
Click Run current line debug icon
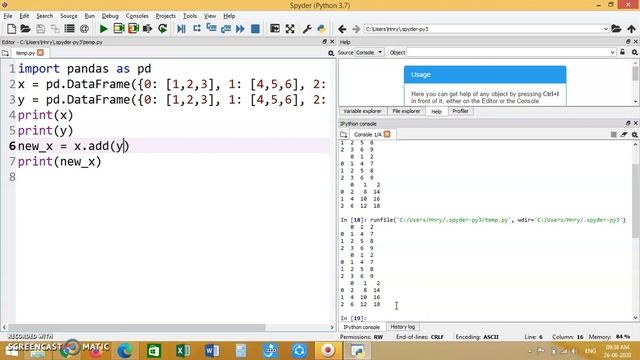click(x=197, y=29)
